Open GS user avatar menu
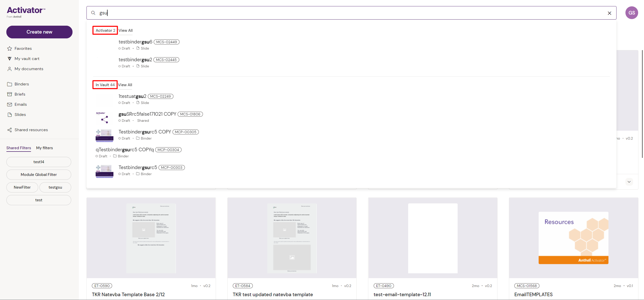644x300 pixels. click(x=632, y=13)
